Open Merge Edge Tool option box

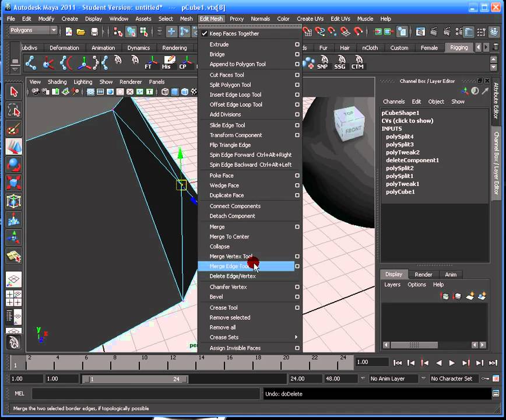click(297, 267)
